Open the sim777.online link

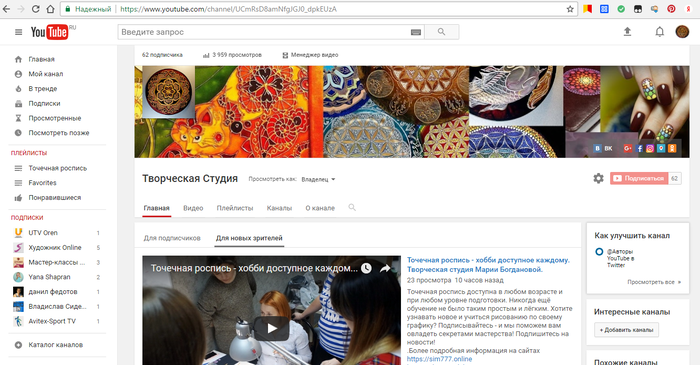pos(439,359)
